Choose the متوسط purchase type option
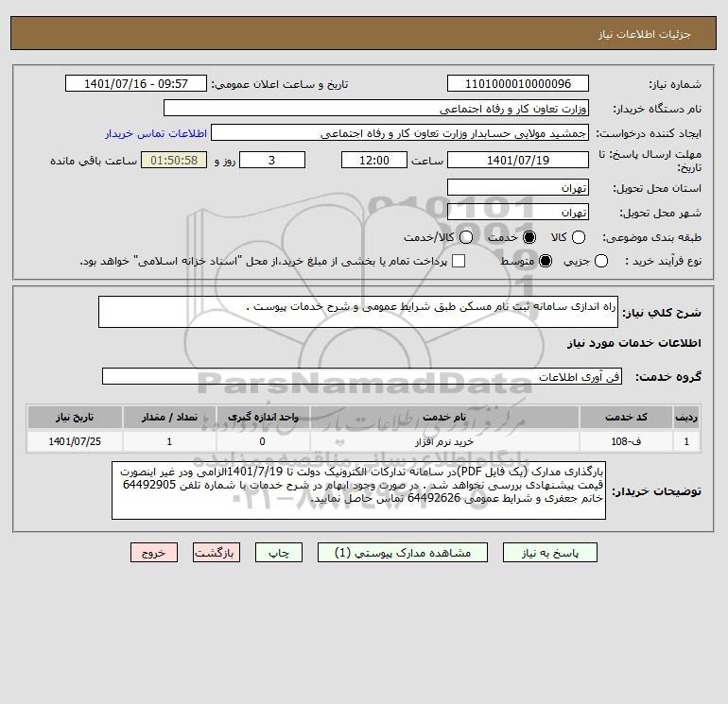This screenshot has height=704, width=728. coord(546,261)
